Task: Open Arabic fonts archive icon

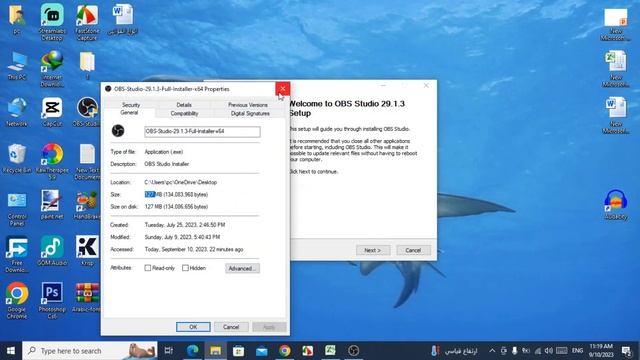Action: click(87, 297)
